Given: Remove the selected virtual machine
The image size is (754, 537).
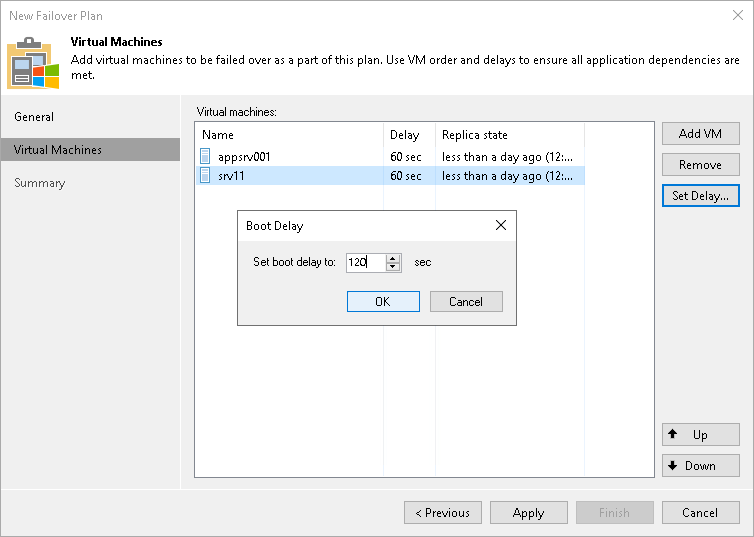Looking at the screenshot, I should [x=700, y=165].
